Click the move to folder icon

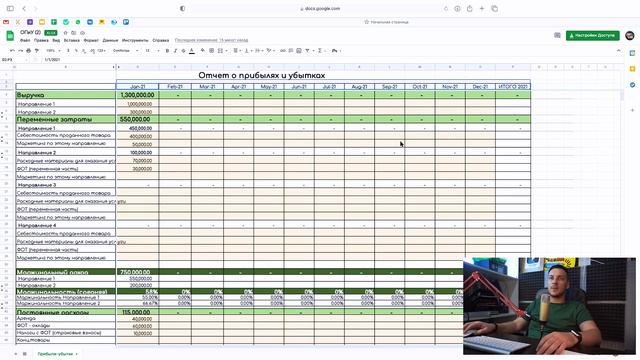[x=74, y=33]
